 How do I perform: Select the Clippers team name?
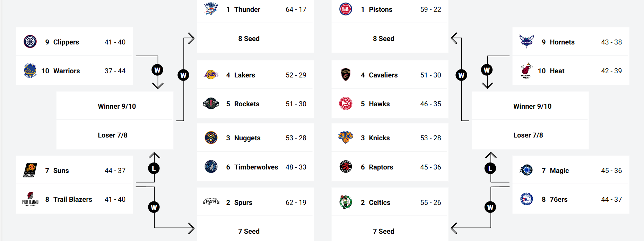point(66,42)
